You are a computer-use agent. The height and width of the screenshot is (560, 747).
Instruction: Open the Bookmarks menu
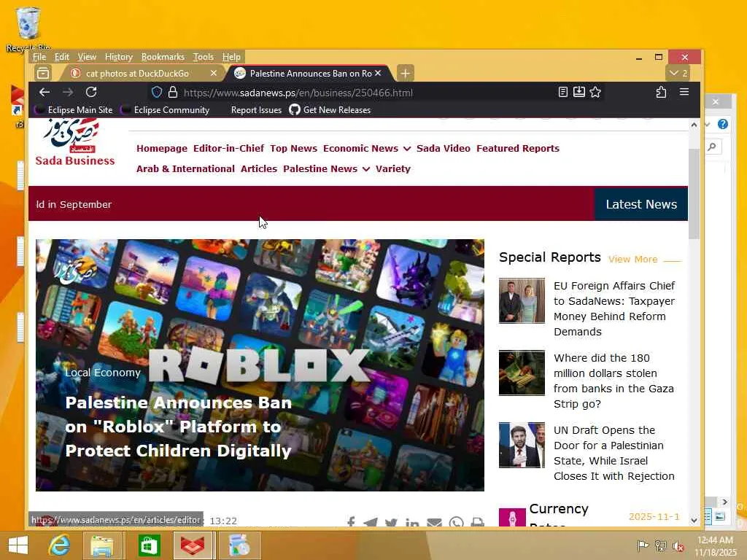[x=163, y=57]
